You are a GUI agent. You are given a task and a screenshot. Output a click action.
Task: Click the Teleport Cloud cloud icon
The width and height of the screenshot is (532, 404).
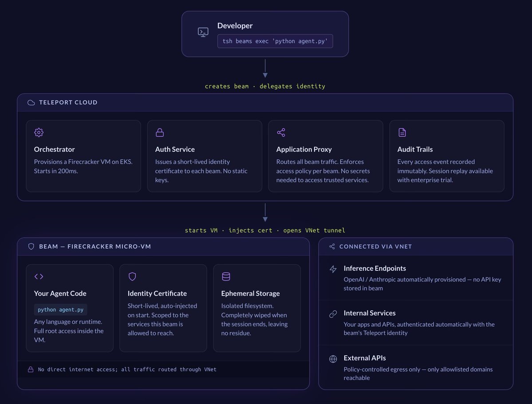tap(31, 103)
